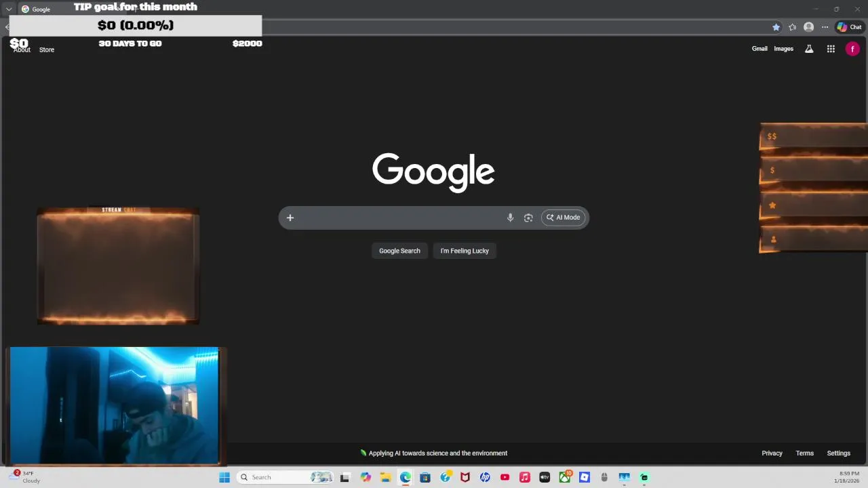Open the Privacy footer link

pos(772,453)
